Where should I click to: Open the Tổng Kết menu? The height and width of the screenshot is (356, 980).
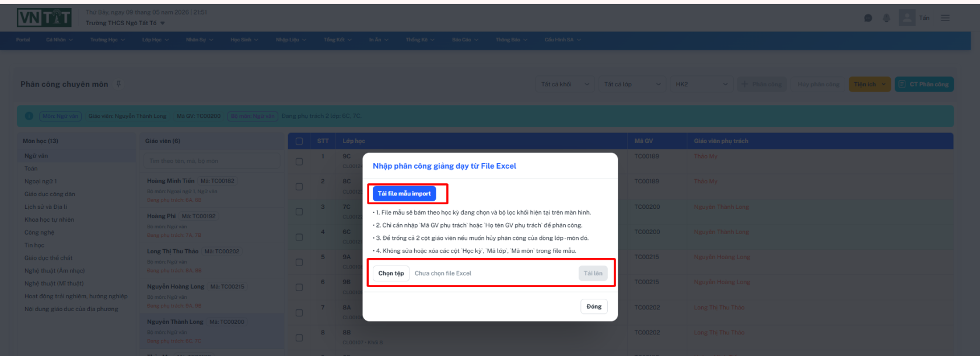(338, 40)
